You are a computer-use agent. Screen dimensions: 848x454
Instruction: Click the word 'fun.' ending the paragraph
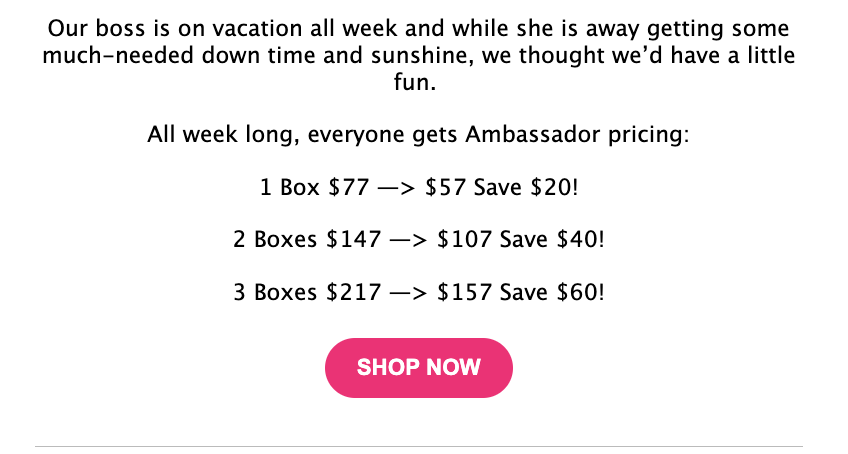(415, 82)
